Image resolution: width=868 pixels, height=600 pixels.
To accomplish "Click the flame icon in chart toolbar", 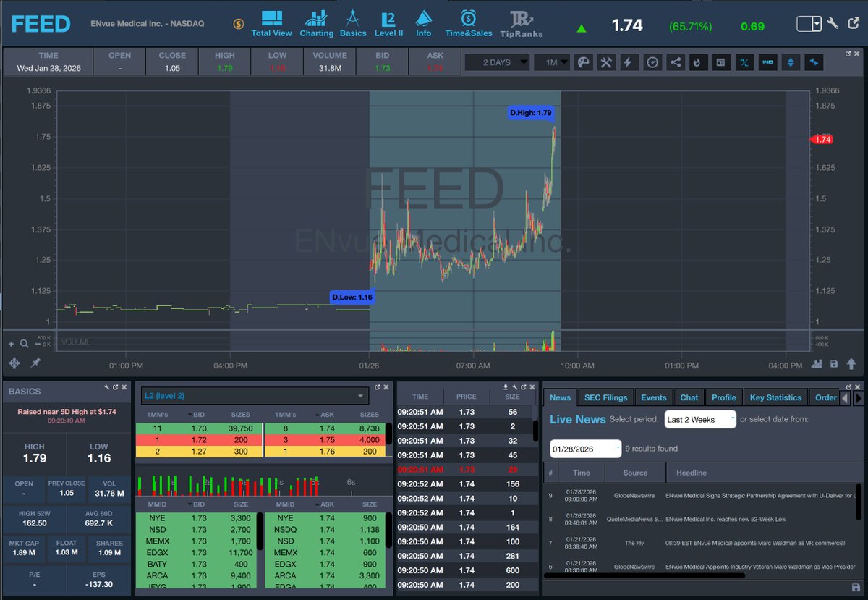I will [x=697, y=62].
